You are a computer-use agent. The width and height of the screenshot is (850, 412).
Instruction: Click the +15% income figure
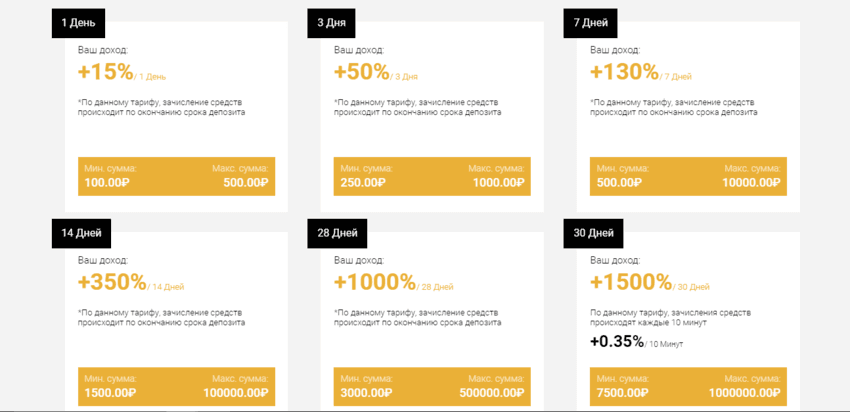point(105,72)
